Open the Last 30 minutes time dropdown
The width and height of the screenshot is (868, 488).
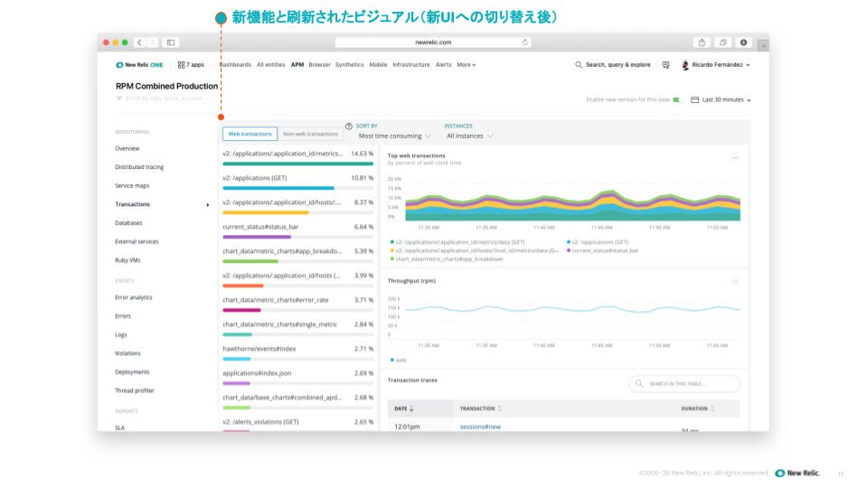point(726,99)
